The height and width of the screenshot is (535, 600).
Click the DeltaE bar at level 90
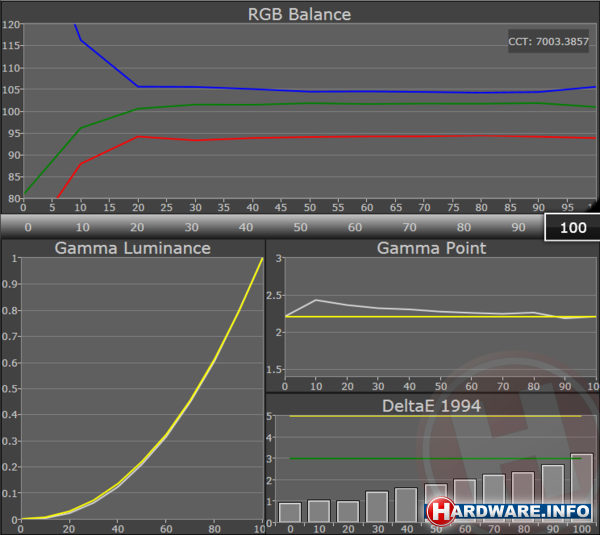553,494
